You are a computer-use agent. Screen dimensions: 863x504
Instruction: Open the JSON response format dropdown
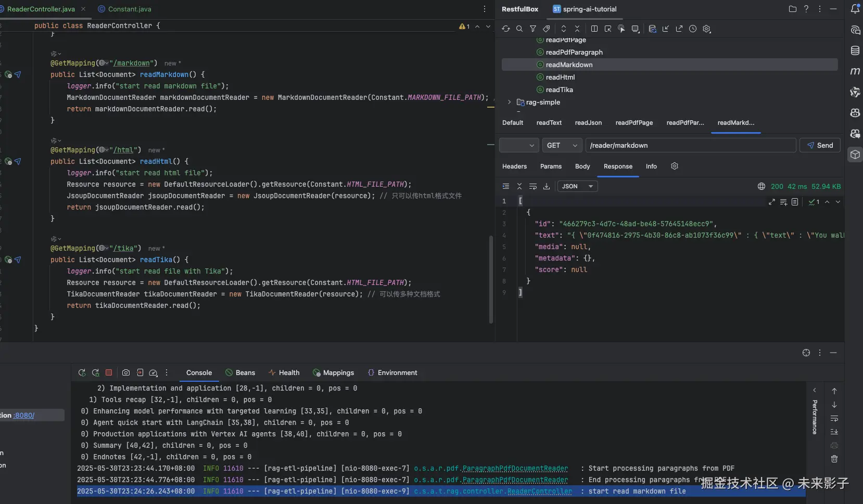pos(577,186)
